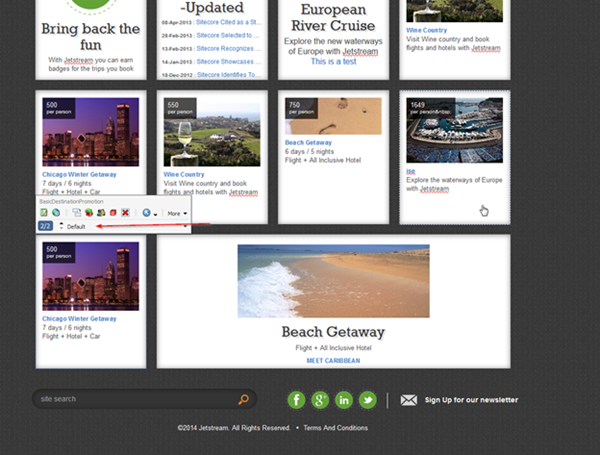This screenshot has width=600, height=455.
Task: Click the Chicago skyline image in the middle row
Action: pyautogui.click(x=91, y=132)
